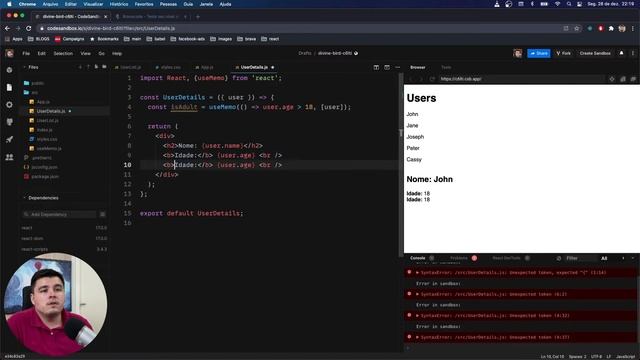Image resolution: width=640 pixels, height=360 pixels.
Task: Open macOS Spotlight search icon
Action: [569, 4]
